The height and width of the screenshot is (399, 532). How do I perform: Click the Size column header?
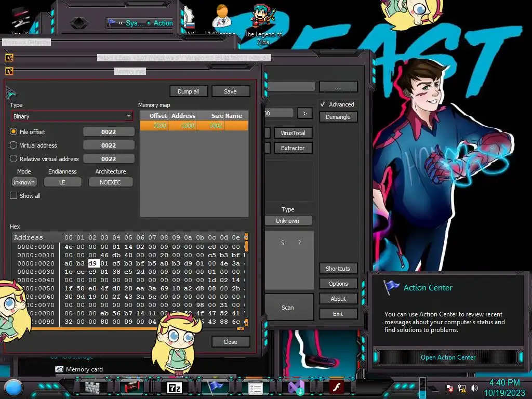pyautogui.click(x=210, y=116)
